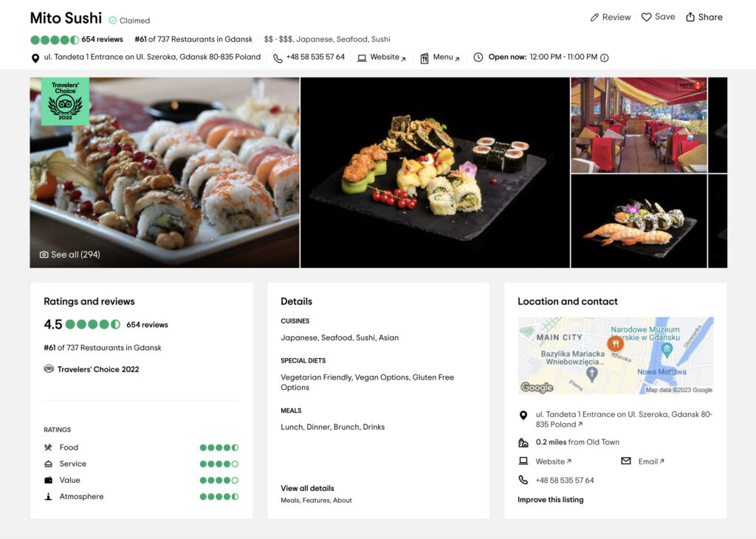
Task: Click 'Lunch, Dinner, Brunch, Drinks' text
Action: pos(333,428)
